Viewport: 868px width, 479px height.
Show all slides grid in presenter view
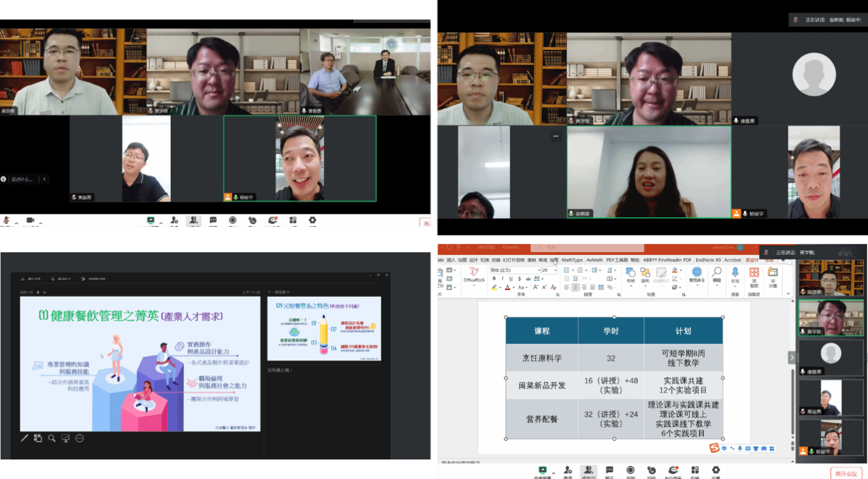coord(38,438)
